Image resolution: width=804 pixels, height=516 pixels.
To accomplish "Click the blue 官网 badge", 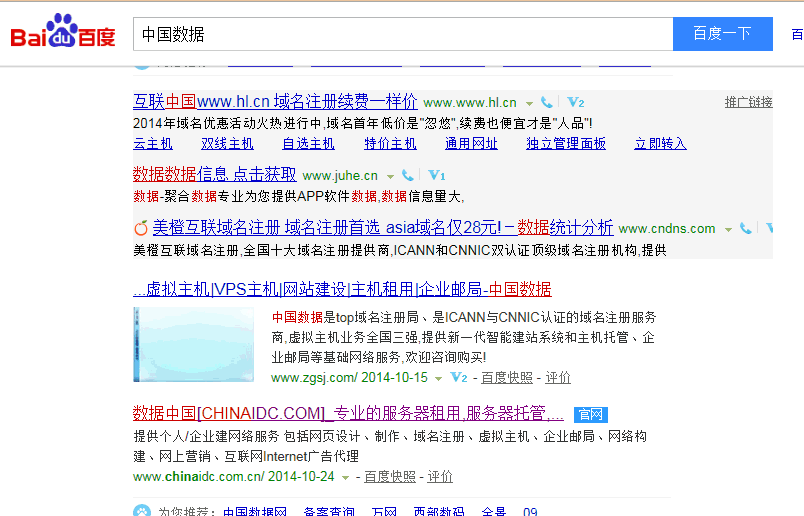I will coord(591,414).
